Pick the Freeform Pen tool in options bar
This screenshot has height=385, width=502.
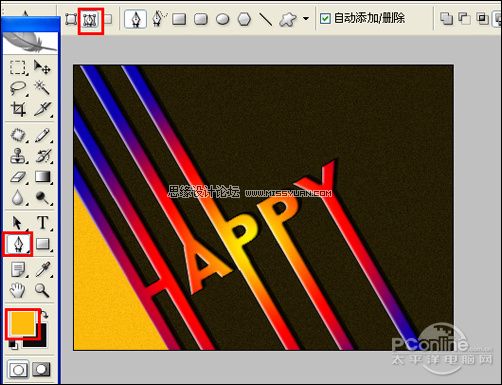159,19
